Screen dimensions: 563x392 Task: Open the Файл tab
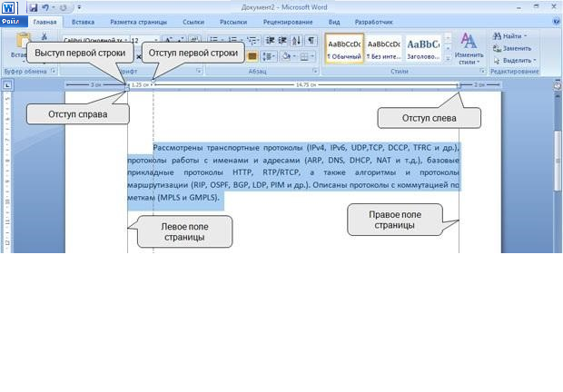(x=14, y=22)
